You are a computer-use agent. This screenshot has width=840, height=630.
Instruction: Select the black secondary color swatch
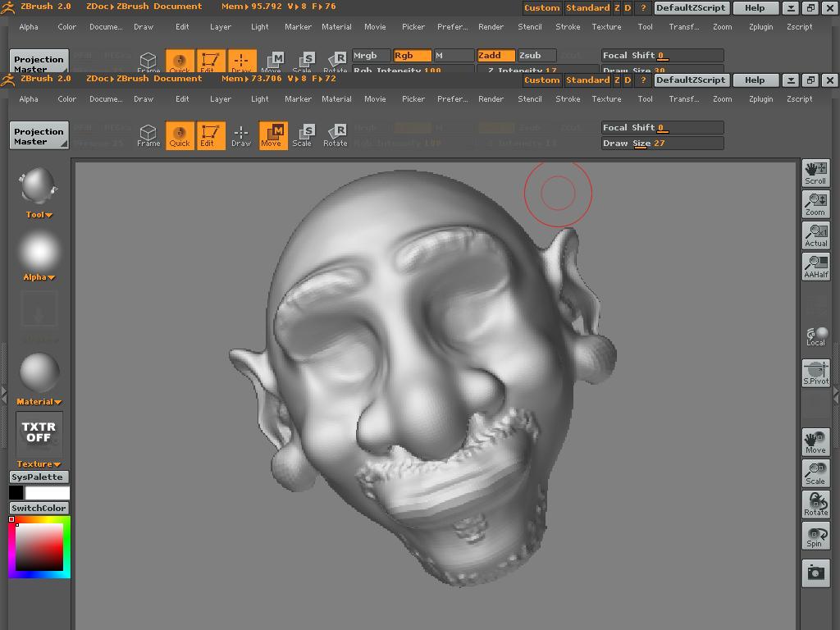(x=16, y=492)
